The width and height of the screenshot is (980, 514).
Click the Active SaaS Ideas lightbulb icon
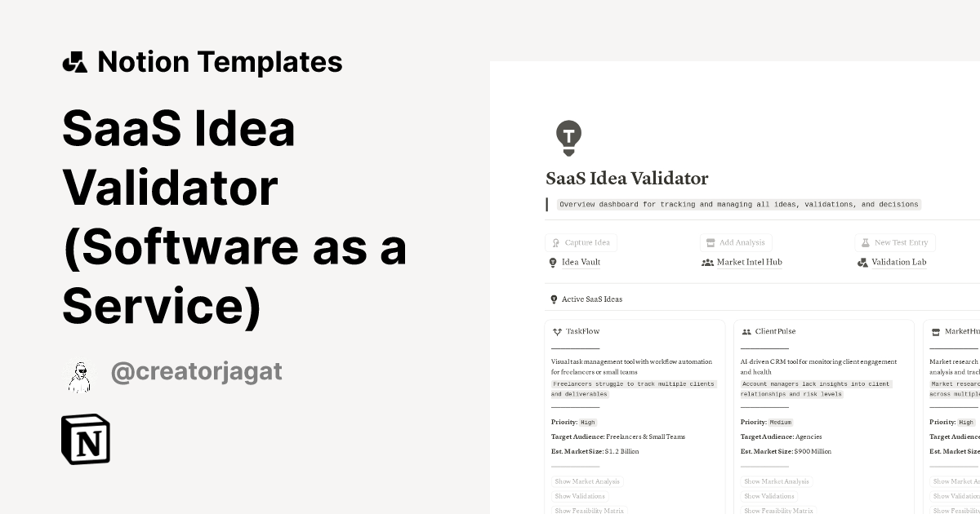[x=554, y=299]
